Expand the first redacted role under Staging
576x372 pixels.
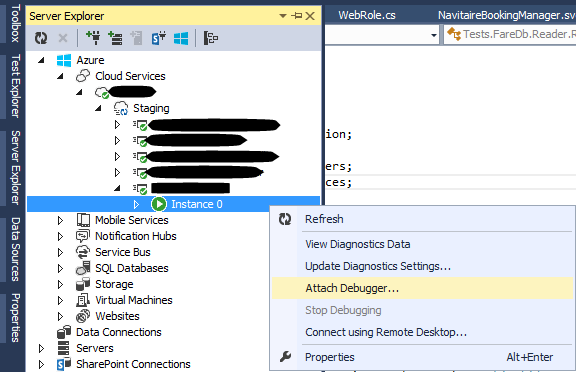click(117, 124)
